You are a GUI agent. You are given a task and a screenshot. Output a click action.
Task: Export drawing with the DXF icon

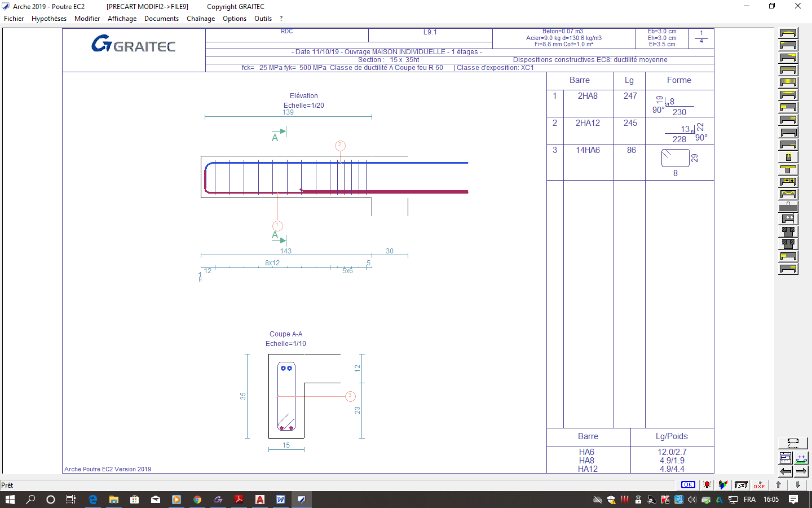(x=760, y=485)
